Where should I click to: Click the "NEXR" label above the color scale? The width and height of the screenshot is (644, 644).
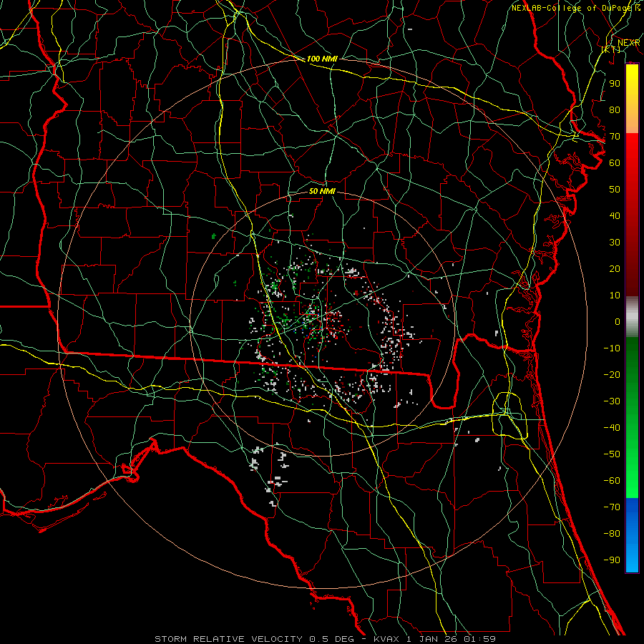click(x=629, y=43)
